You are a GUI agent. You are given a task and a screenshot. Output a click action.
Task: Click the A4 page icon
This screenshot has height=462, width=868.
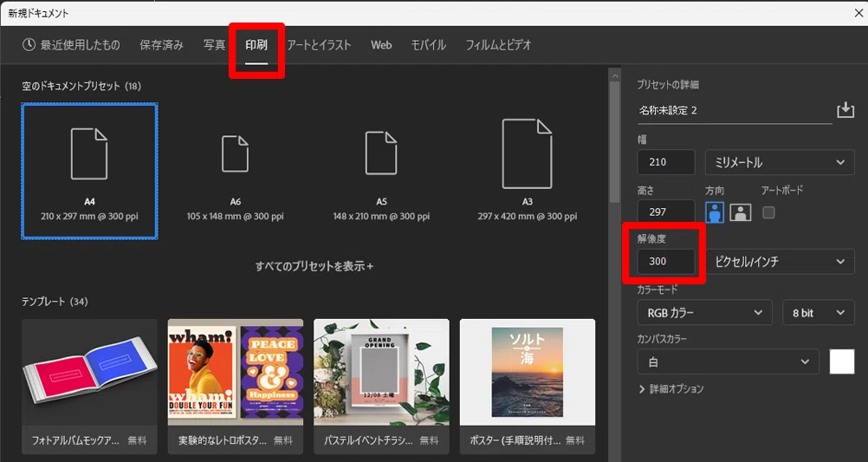coord(89,153)
